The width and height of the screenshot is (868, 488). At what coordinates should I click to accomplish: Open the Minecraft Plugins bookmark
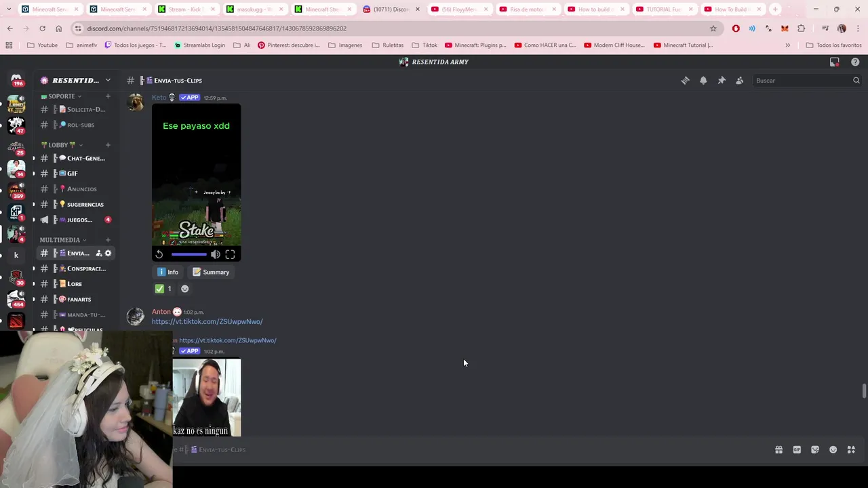475,45
